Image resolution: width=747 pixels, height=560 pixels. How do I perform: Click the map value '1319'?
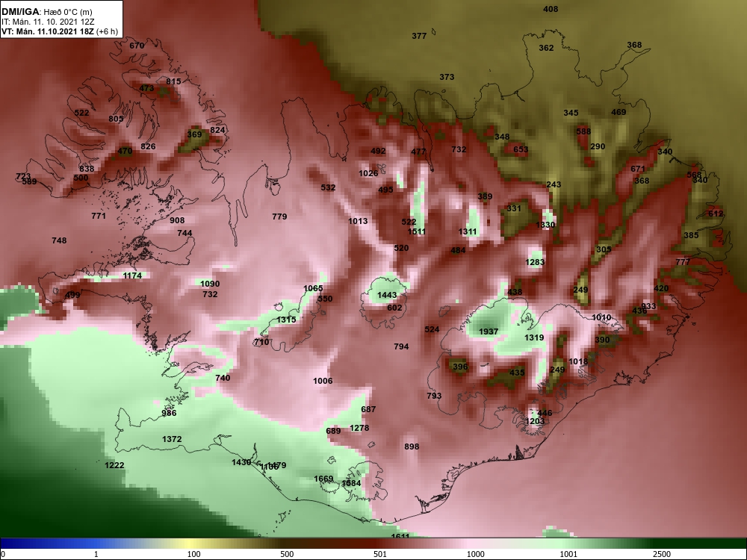pyautogui.click(x=534, y=337)
